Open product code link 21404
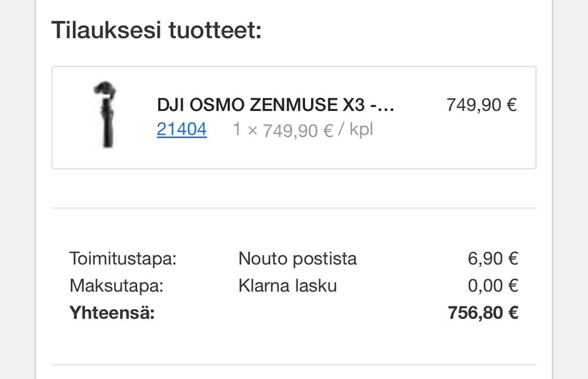The width and height of the screenshot is (588, 379). pos(181,130)
